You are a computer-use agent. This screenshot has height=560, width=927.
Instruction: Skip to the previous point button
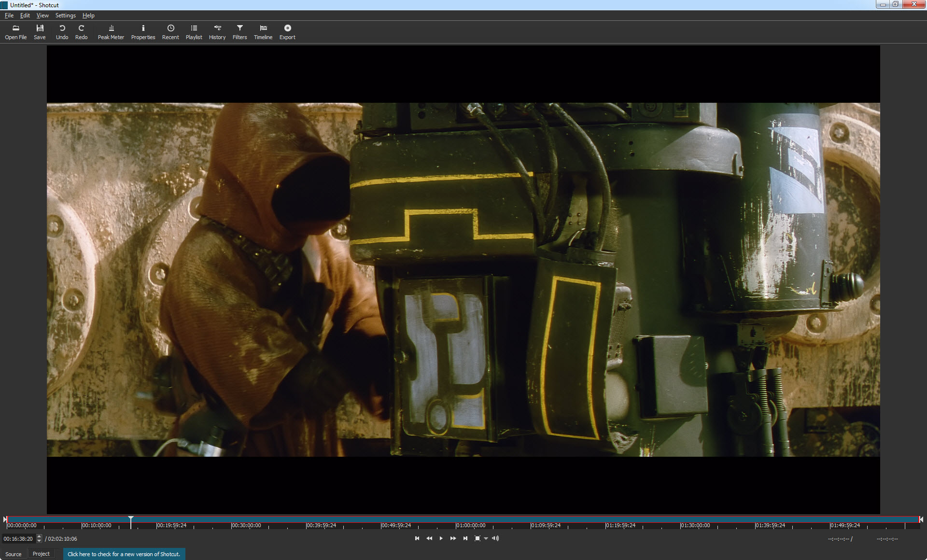[x=417, y=538]
